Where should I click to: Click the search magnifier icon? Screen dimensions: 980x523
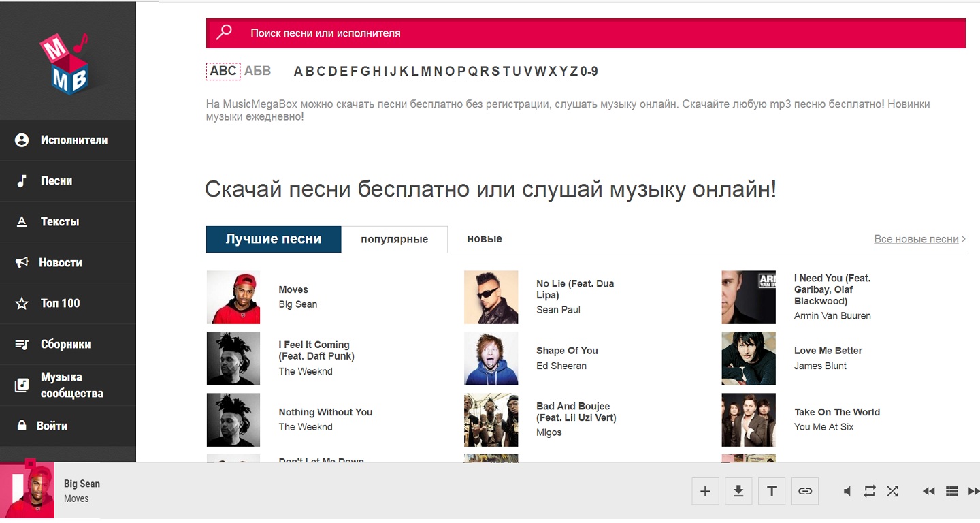(x=224, y=33)
